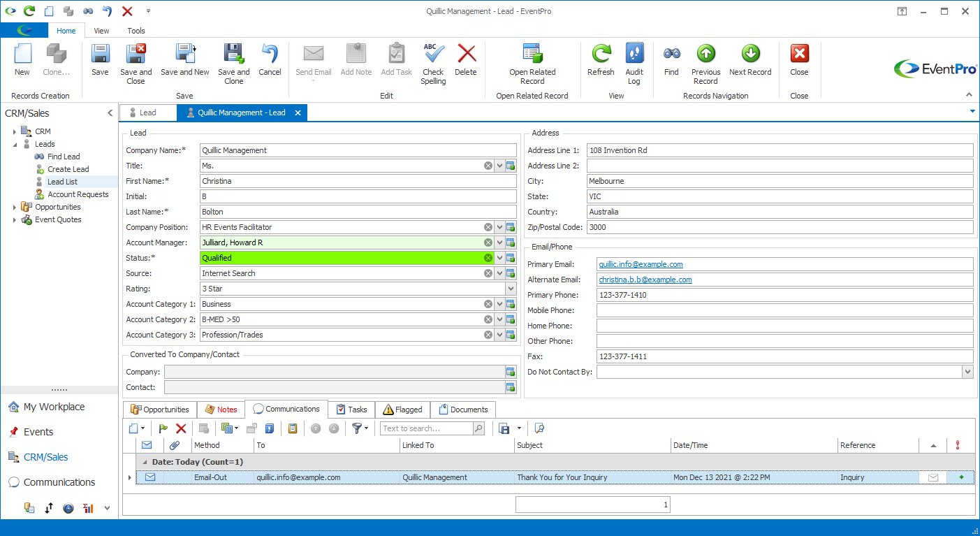Screen dimensions: 980x536
Task: Switch to the Tools ribbon tab
Action: pyautogui.click(x=136, y=31)
